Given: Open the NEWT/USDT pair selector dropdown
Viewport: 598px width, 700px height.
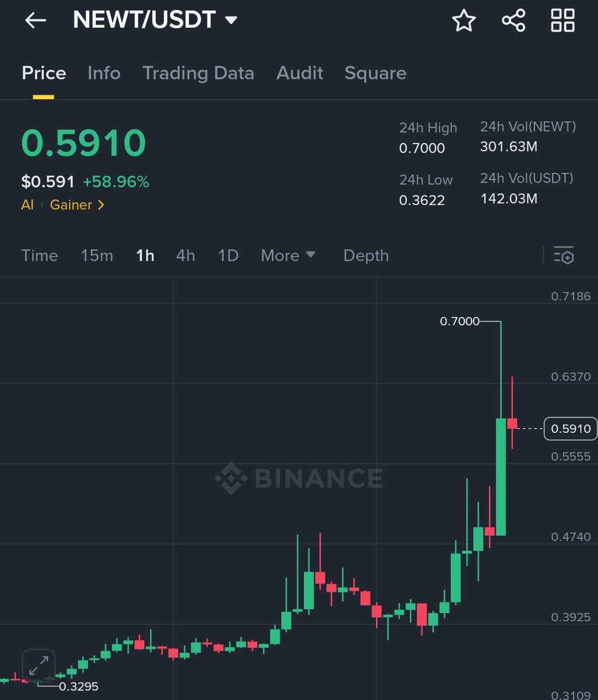Looking at the screenshot, I should click(231, 20).
